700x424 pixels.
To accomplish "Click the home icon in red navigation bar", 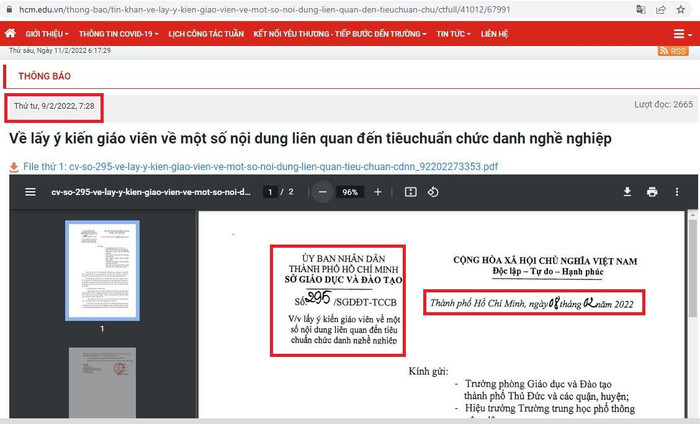I will pyautogui.click(x=10, y=33).
